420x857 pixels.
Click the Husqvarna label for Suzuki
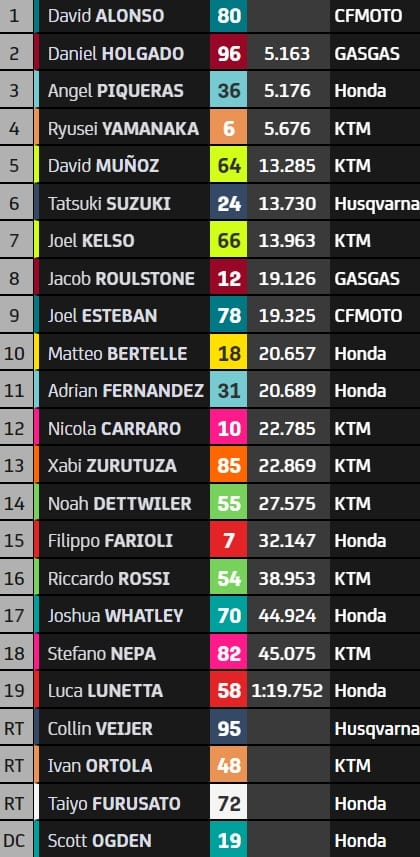(377, 204)
